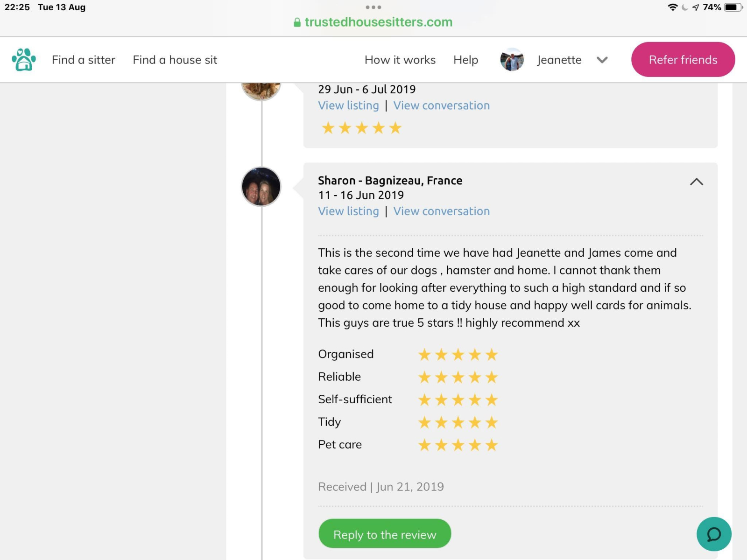Image resolution: width=747 pixels, height=560 pixels.
Task: Open How it works page
Action: [400, 60]
